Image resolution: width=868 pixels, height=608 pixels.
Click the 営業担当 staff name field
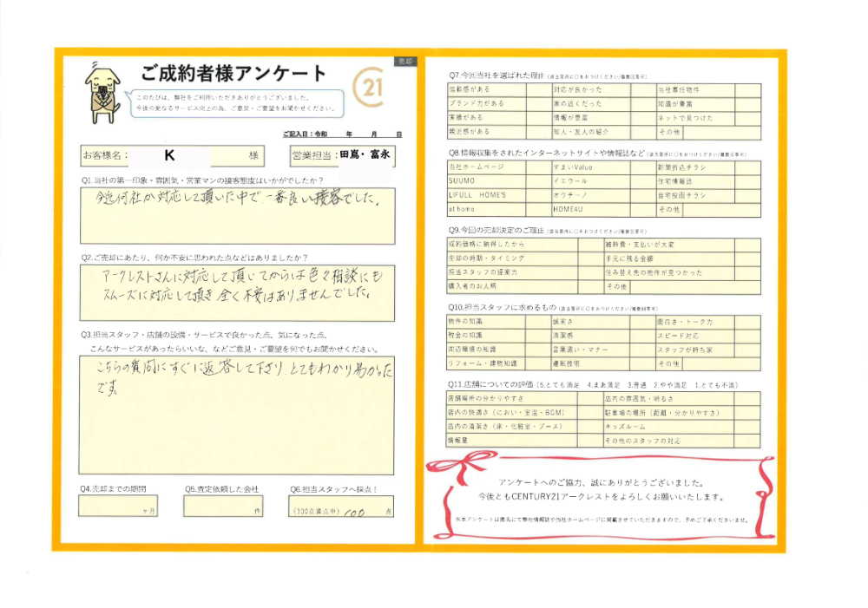[x=365, y=155]
